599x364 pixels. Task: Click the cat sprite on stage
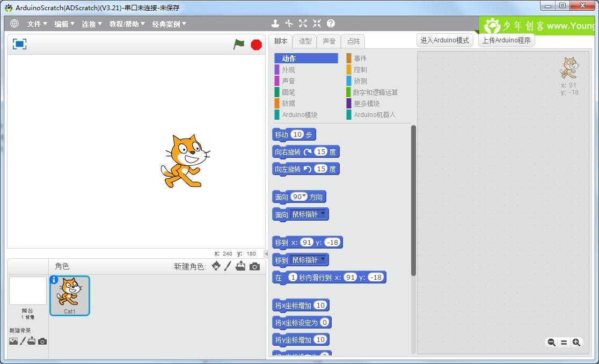pos(185,161)
